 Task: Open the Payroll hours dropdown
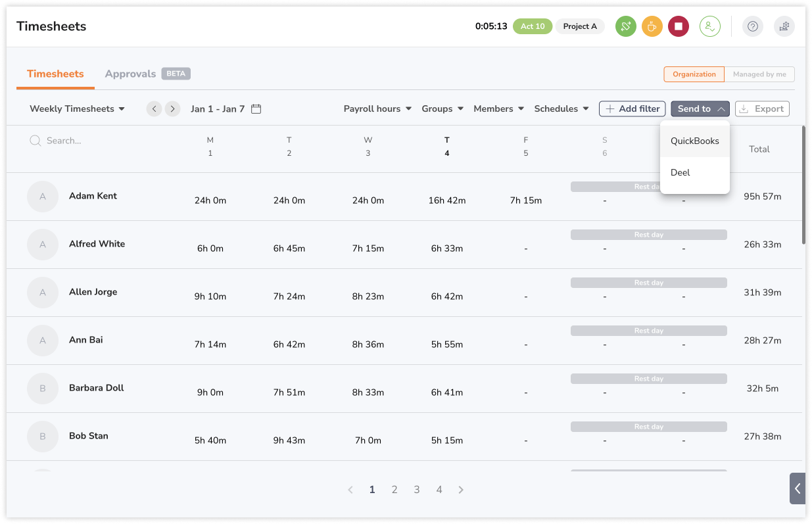[377, 108]
